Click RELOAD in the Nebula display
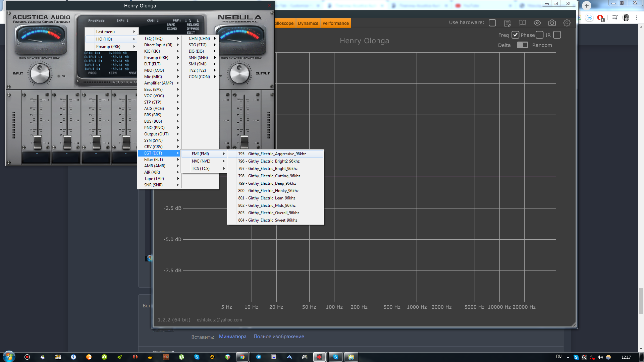The height and width of the screenshot is (362, 644). tap(193, 25)
